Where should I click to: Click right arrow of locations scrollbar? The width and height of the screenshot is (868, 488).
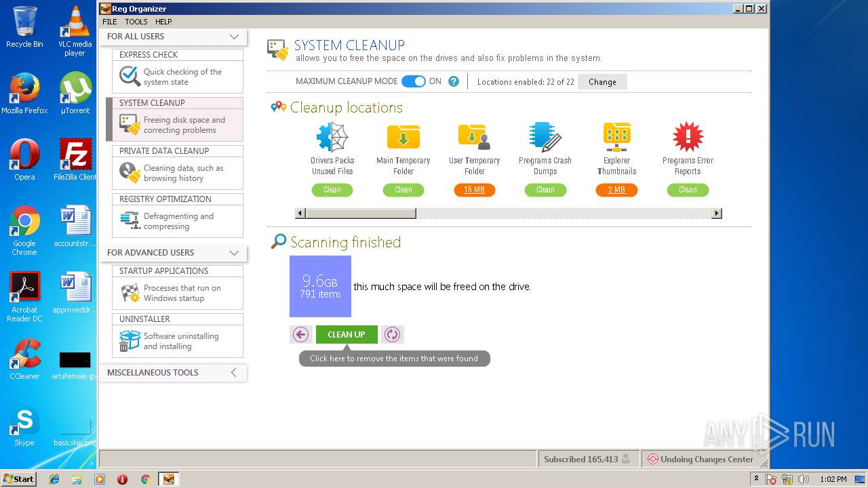[716, 213]
